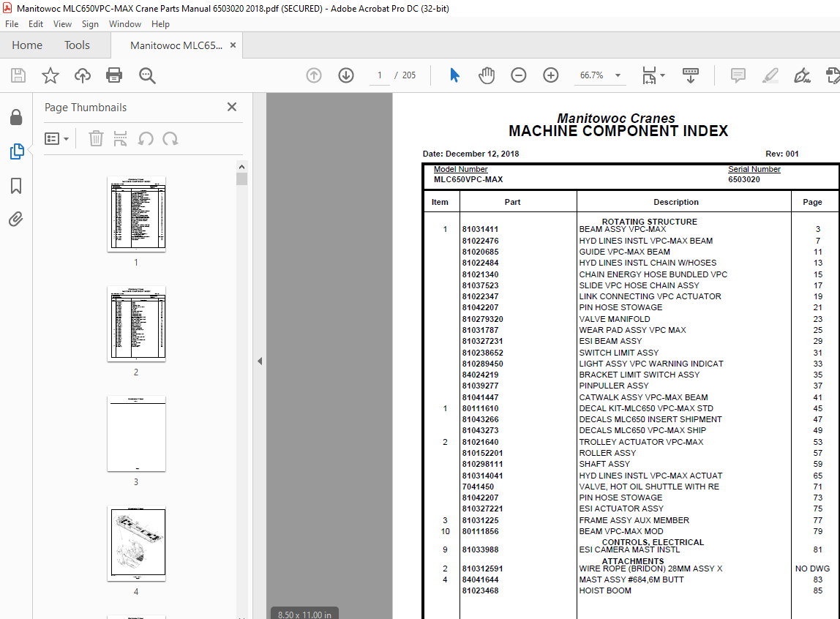Image resolution: width=840 pixels, height=619 pixels.
Task: Click the ESI CAMERA MAST INSTL entry
Action: click(629, 550)
